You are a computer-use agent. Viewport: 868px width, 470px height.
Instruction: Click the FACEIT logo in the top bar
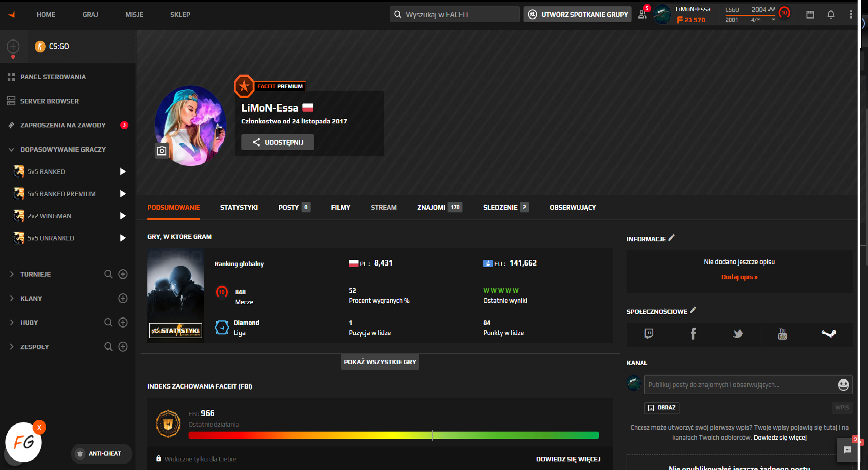(12, 14)
